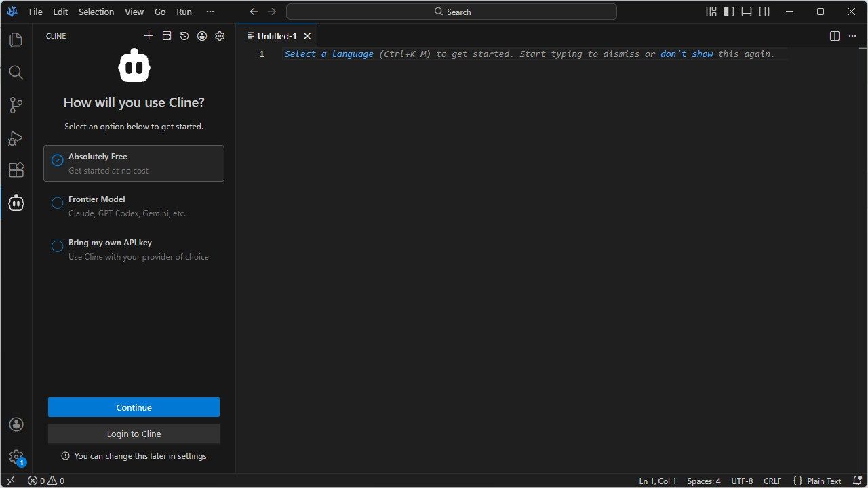Screen dimensions: 868x488
Task: Go back with the navigation arrow
Action: (254, 12)
